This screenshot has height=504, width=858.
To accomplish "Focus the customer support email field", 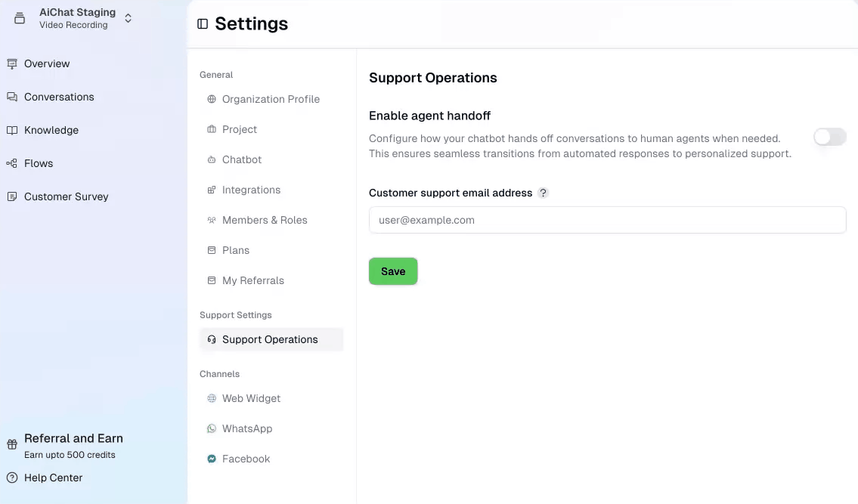I will tap(607, 221).
